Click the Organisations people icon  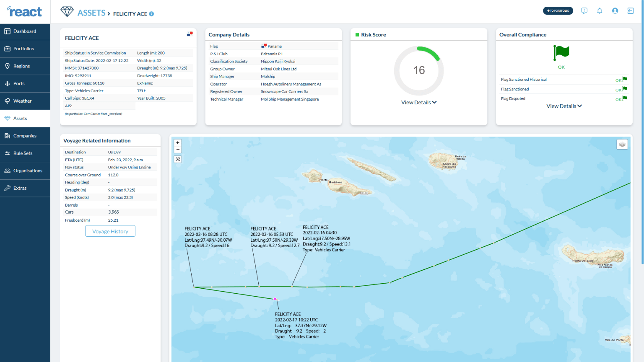point(7,171)
